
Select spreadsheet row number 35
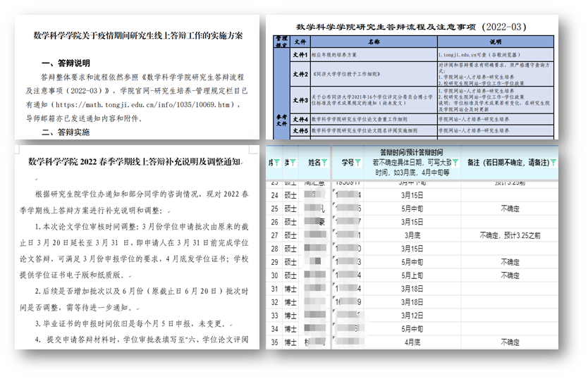click(x=275, y=342)
